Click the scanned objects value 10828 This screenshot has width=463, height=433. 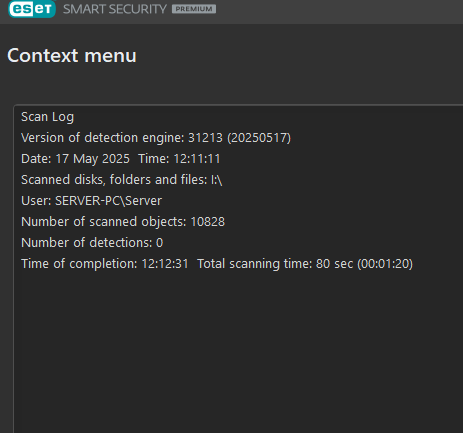208,222
